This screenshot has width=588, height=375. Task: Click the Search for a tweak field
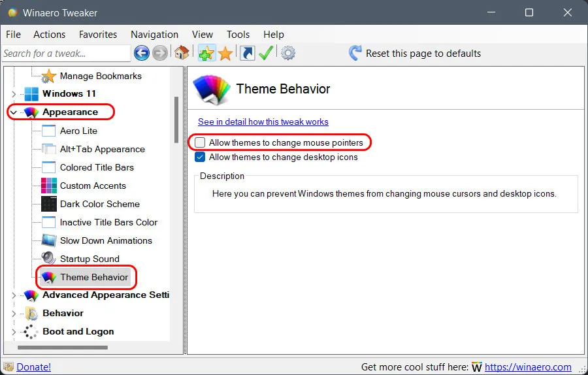[65, 54]
